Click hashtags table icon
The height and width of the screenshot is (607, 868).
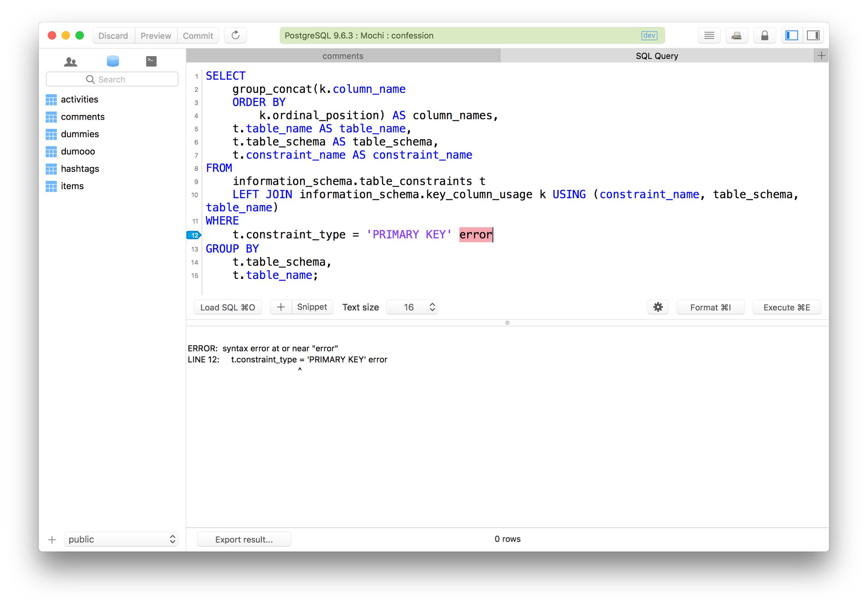(51, 169)
